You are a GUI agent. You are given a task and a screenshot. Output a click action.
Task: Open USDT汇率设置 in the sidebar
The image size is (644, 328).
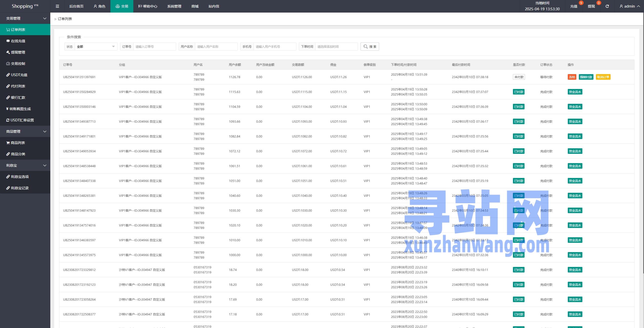(x=25, y=120)
